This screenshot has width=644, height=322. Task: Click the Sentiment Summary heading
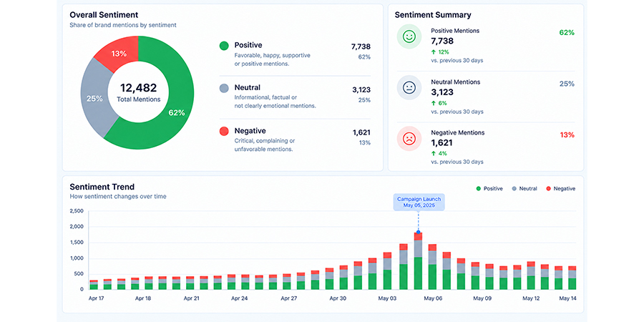click(433, 15)
